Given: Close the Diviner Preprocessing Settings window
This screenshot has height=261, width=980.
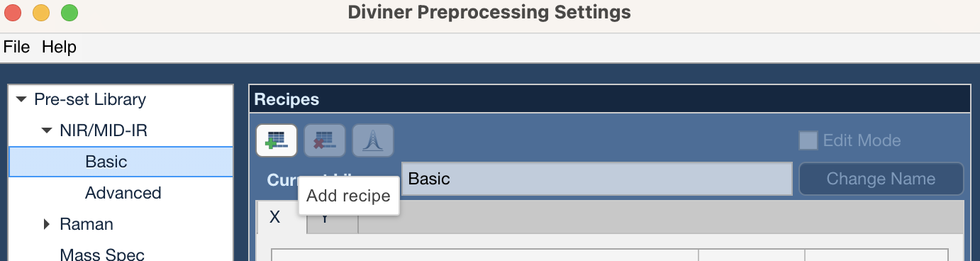Looking at the screenshot, I should coord(13,13).
